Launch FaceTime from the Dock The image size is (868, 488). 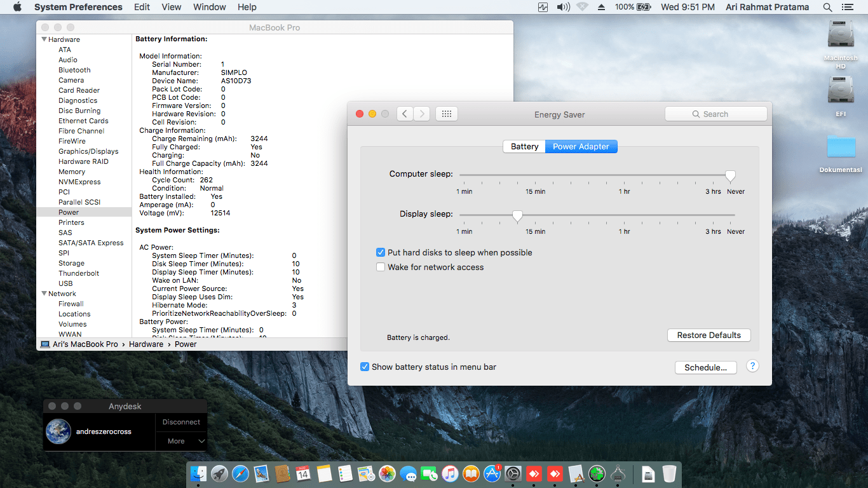click(x=429, y=473)
